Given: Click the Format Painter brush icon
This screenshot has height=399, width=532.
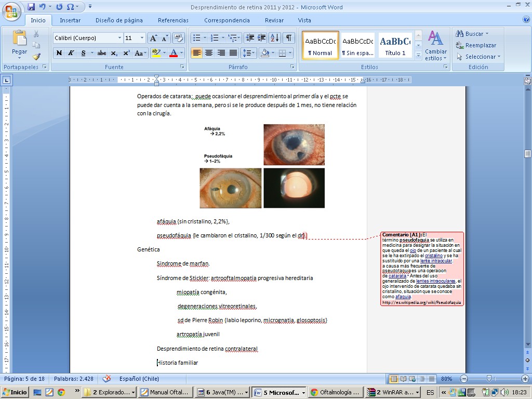Looking at the screenshot, I should [36, 57].
